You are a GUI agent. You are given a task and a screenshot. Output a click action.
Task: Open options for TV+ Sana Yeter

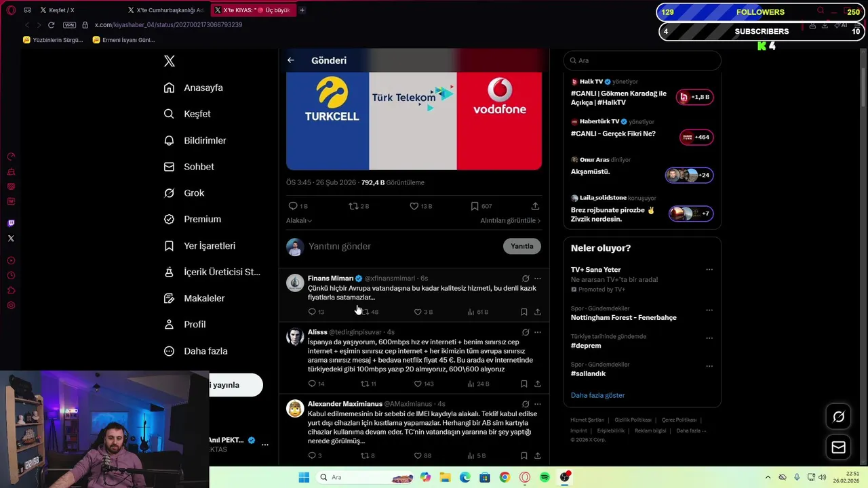click(709, 270)
